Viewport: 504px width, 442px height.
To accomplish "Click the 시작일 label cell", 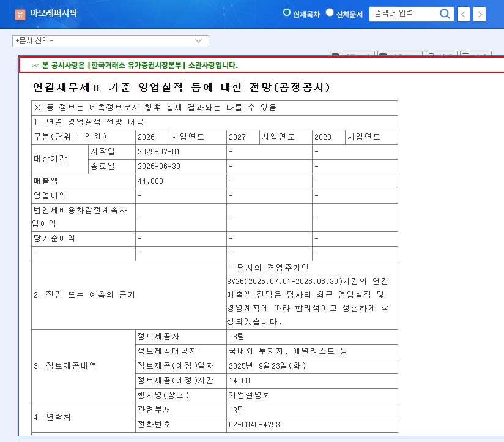I will (112, 152).
